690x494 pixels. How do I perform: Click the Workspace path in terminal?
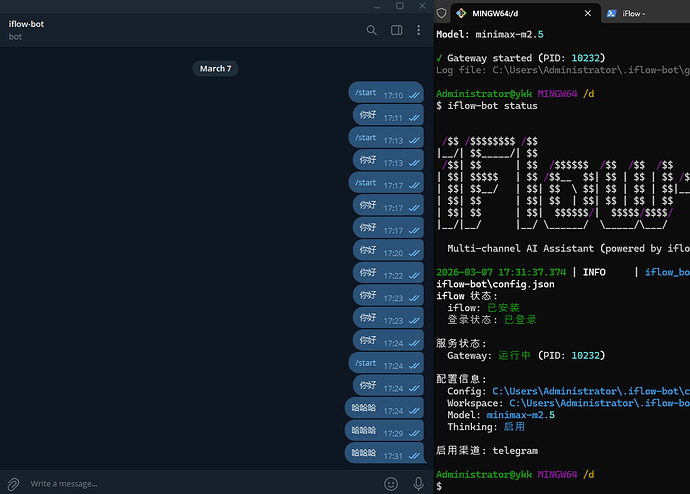[x=599, y=403]
